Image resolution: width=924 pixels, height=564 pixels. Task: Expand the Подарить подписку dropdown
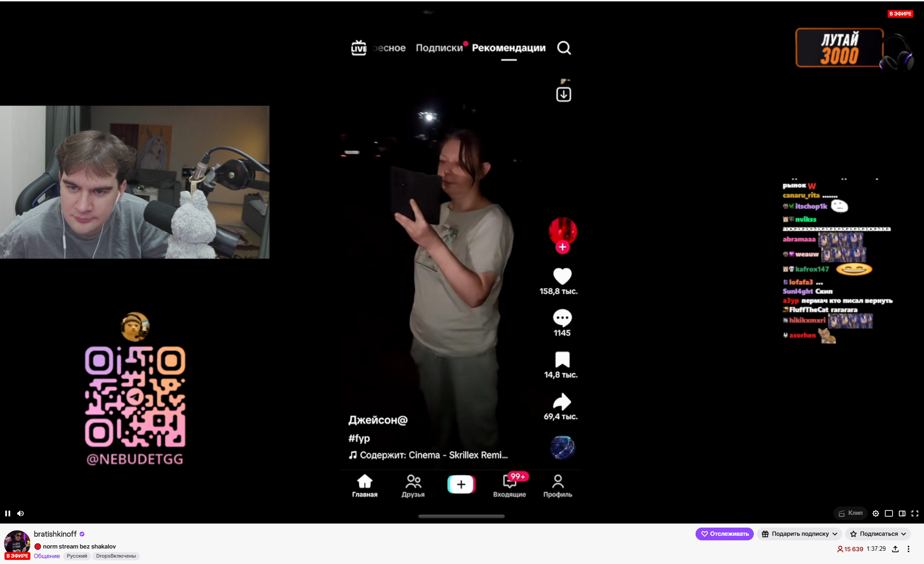(799, 534)
